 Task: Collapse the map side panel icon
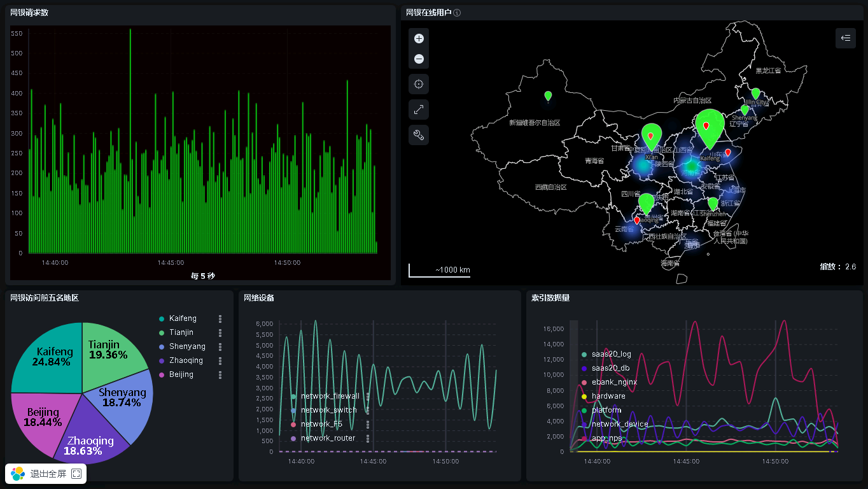click(x=846, y=38)
